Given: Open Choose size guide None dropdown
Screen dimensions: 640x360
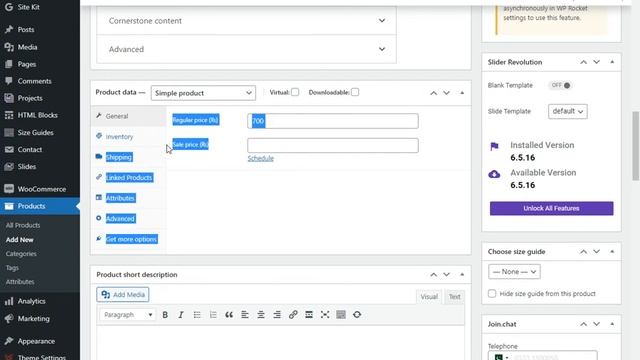Looking at the screenshot, I should (514, 272).
